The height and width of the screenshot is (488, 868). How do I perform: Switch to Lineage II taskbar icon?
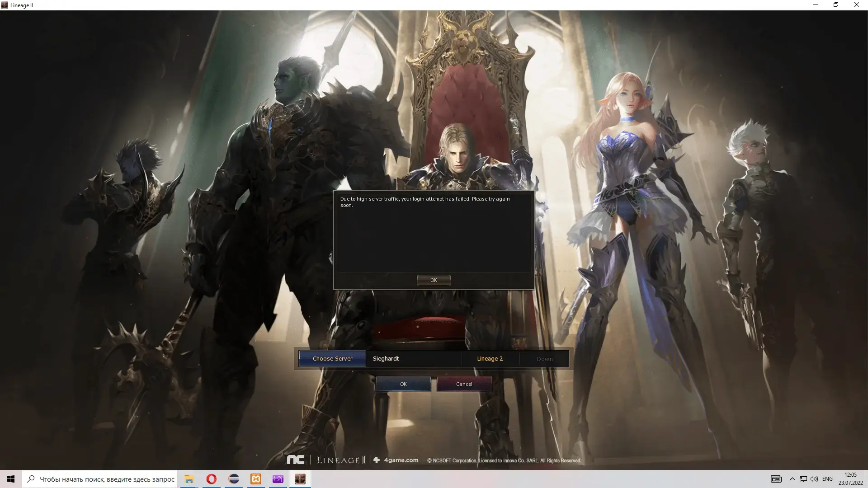(x=300, y=479)
